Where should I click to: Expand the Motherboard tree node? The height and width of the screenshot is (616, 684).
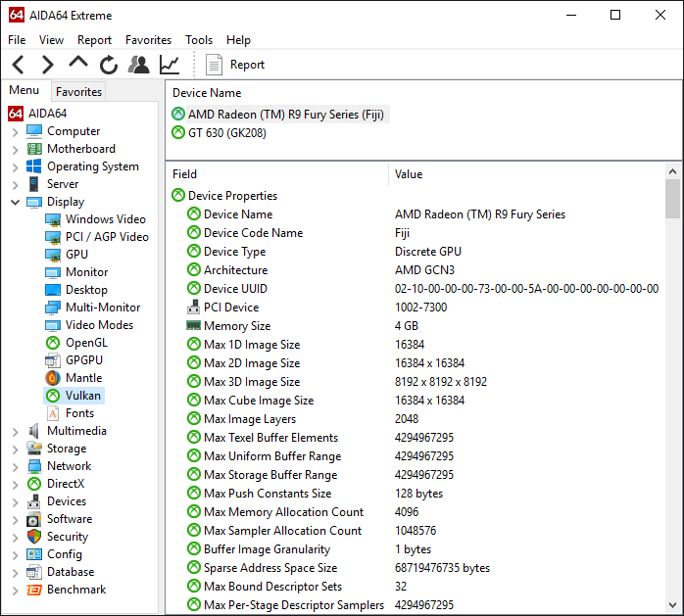16,149
